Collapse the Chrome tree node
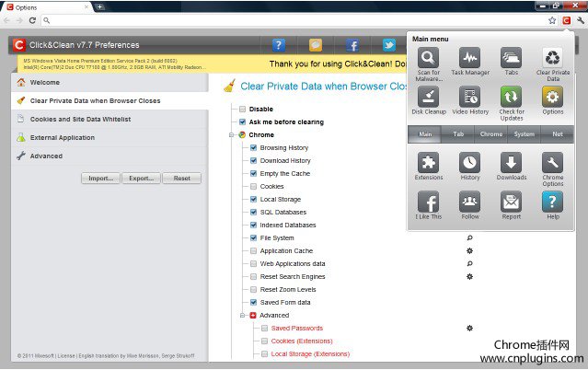The image size is (588, 370). coord(231,134)
